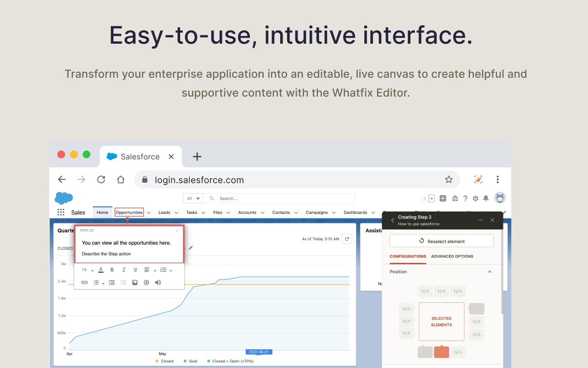Collapse the Position section
The image size is (588, 368).
490,272
